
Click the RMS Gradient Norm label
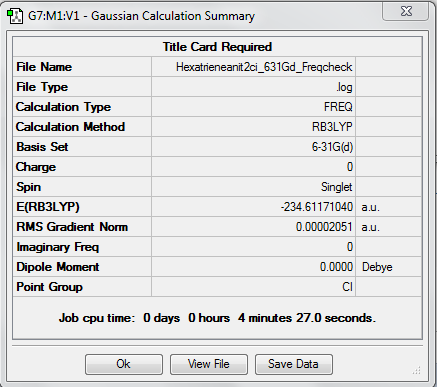(72, 227)
